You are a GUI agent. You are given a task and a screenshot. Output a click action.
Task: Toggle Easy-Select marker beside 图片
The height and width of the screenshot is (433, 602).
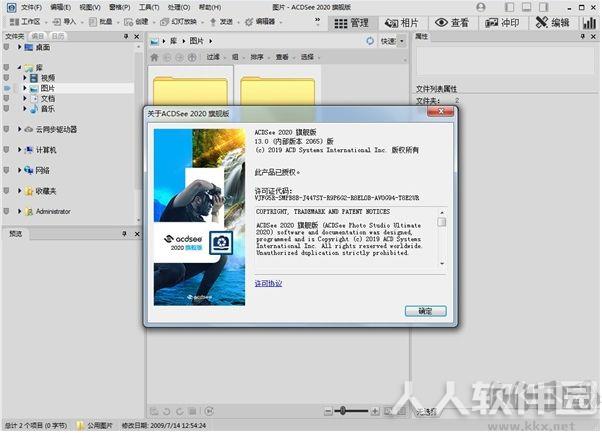[x=6, y=88]
